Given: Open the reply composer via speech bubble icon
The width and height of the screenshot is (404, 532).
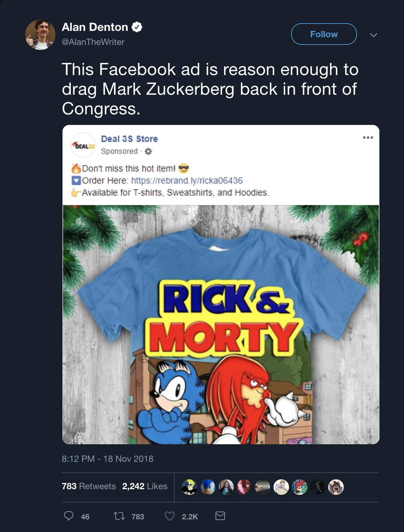Looking at the screenshot, I should click(69, 516).
